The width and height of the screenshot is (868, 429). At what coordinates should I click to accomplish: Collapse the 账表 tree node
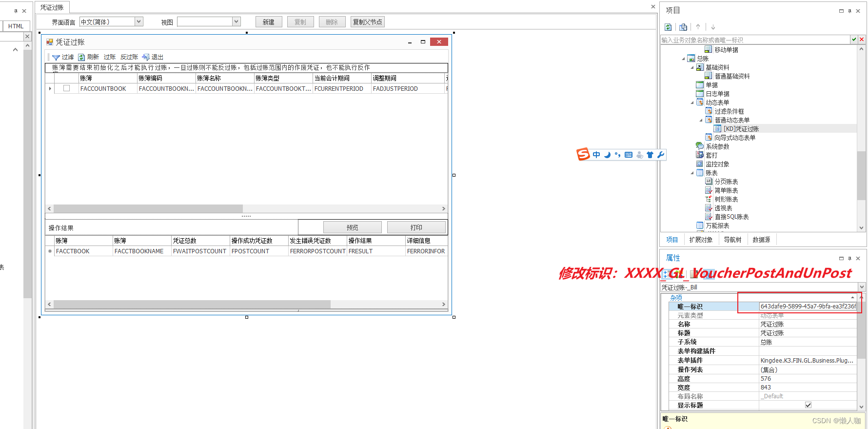(x=692, y=173)
